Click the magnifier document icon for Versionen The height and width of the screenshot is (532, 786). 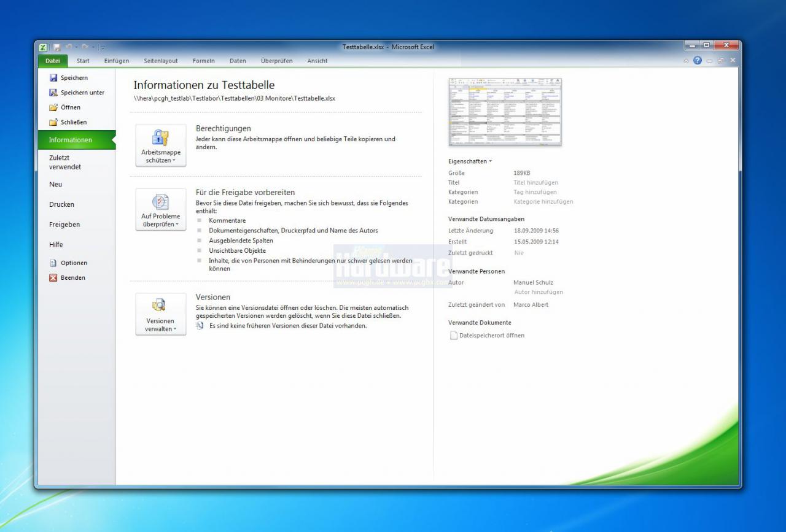tap(160, 306)
